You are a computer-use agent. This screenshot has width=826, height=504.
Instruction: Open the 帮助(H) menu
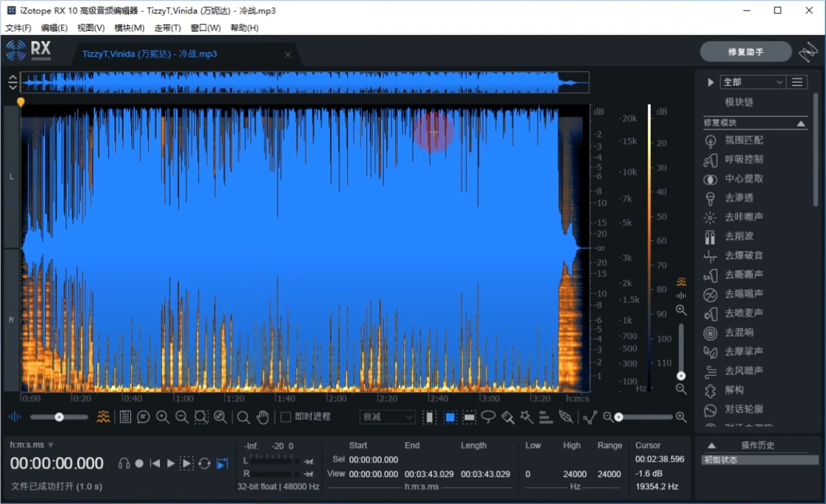point(244,28)
